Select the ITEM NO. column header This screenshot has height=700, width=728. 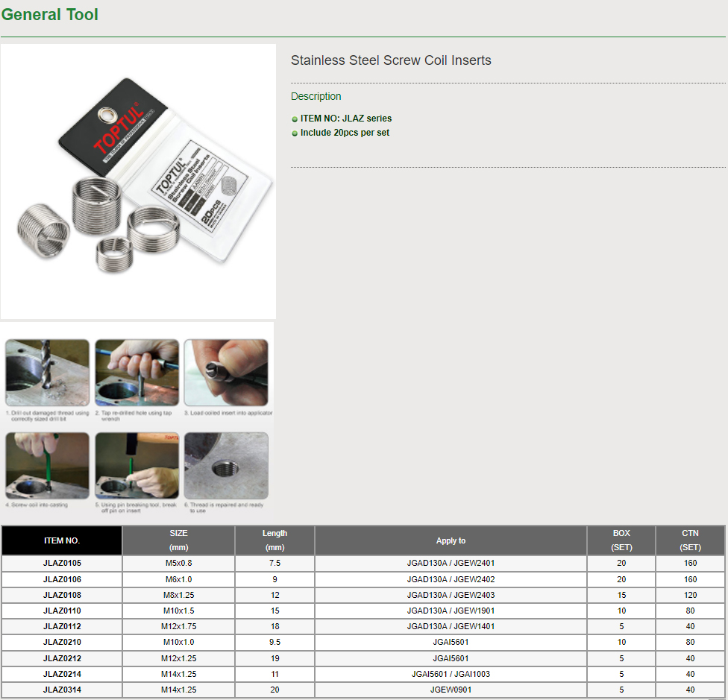tap(62, 540)
